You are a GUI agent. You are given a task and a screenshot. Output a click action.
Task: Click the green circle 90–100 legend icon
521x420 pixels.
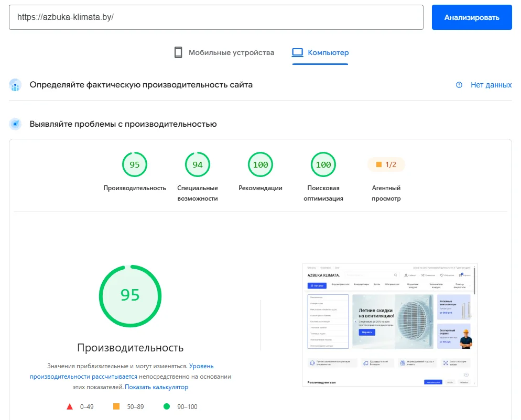pos(167,406)
